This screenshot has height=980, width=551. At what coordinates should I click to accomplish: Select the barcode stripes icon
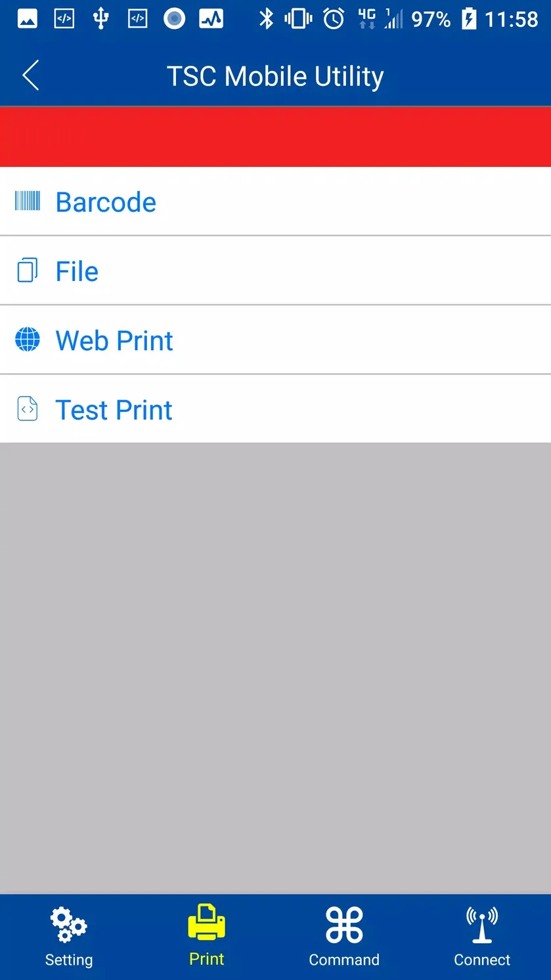point(28,201)
